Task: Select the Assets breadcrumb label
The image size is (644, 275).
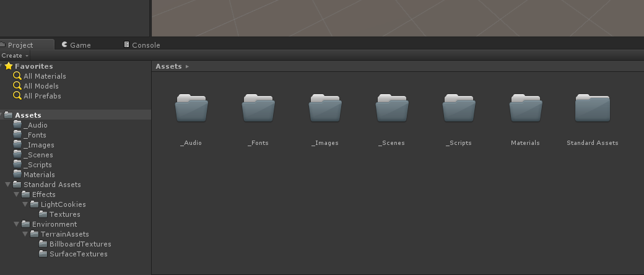Action: click(x=169, y=66)
